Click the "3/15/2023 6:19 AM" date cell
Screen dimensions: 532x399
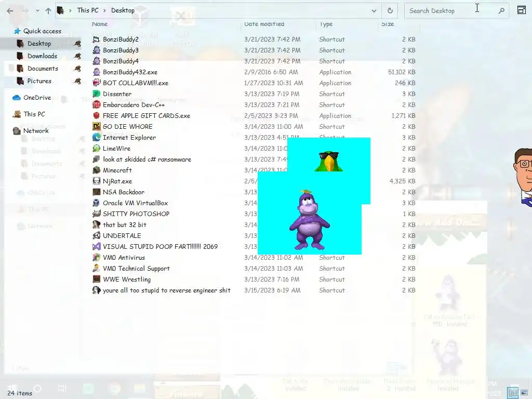pos(272,290)
